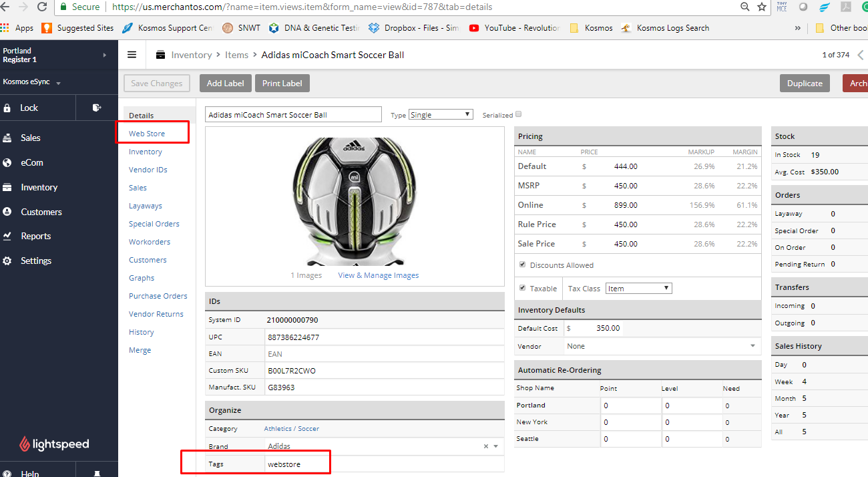Open View & Manage Images link
This screenshot has width=868, height=477.
coord(379,275)
